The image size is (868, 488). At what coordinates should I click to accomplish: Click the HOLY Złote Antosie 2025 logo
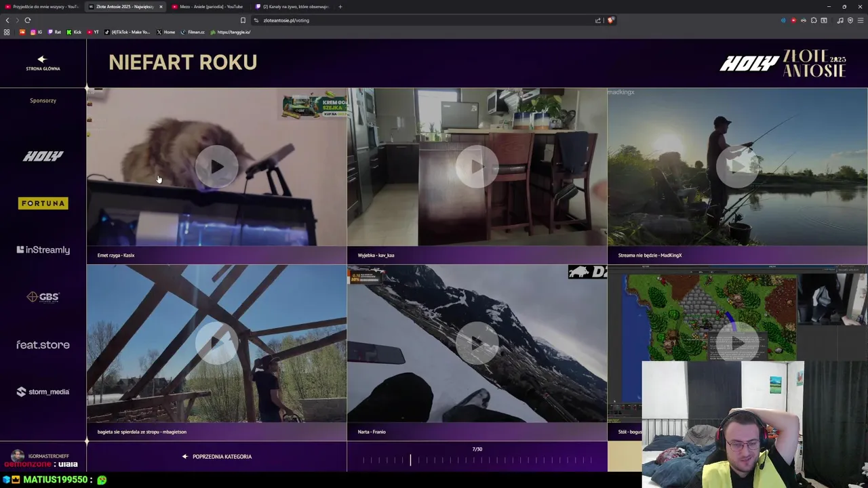(x=783, y=63)
